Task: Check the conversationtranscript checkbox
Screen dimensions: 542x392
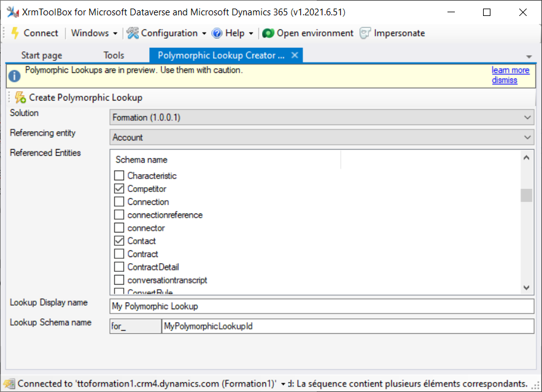Action: point(119,280)
